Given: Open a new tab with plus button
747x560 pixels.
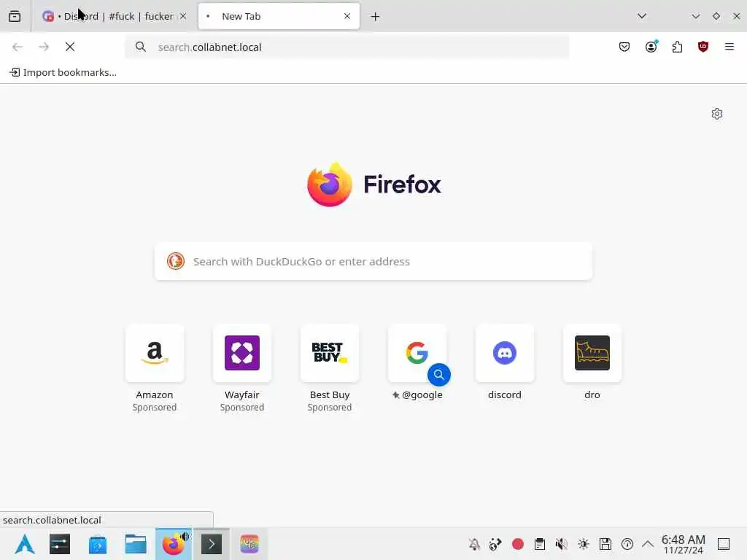Looking at the screenshot, I should tap(376, 17).
